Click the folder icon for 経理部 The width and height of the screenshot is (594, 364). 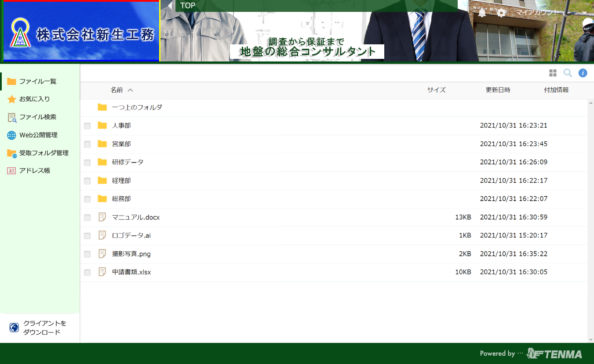[102, 180]
